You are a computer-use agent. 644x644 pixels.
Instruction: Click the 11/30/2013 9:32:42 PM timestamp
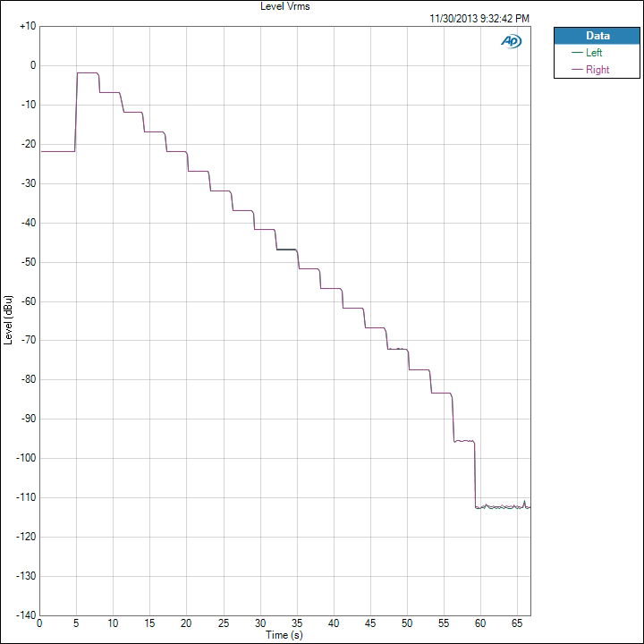click(479, 18)
